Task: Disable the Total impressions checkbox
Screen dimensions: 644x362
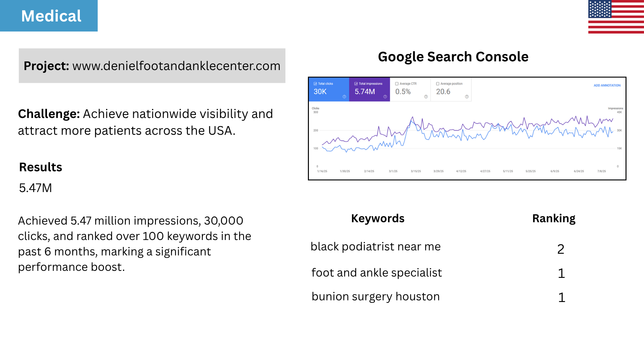Action: click(x=356, y=83)
